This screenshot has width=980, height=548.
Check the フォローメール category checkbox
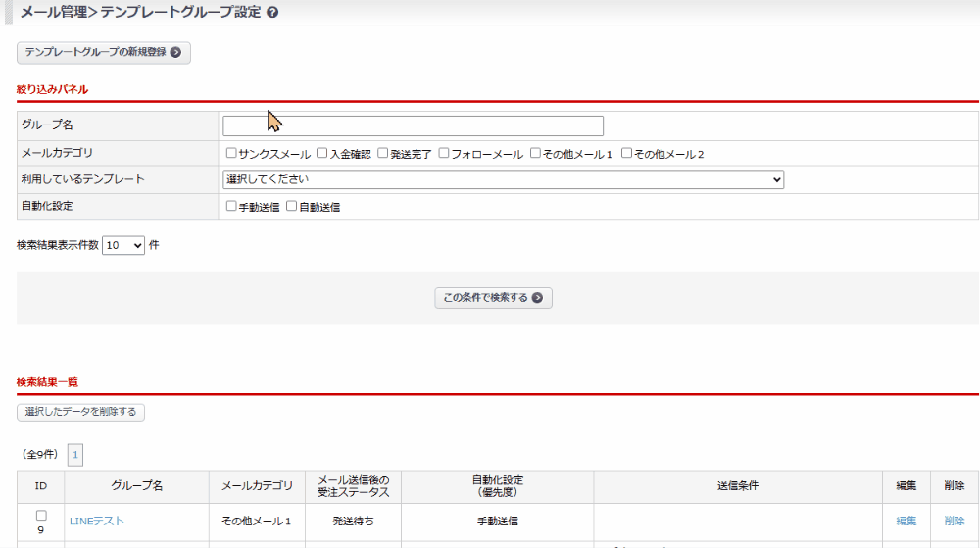pyautogui.click(x=444, y=153)
